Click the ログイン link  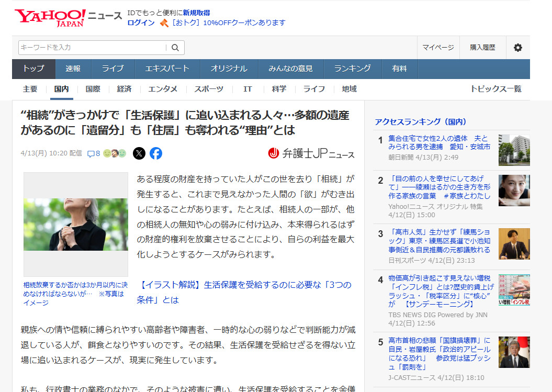[x=141, y=23]
